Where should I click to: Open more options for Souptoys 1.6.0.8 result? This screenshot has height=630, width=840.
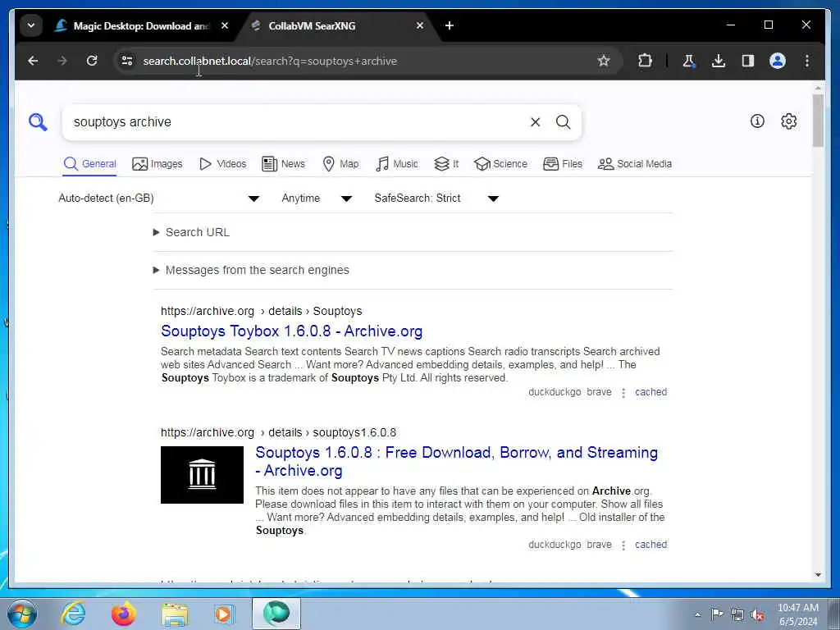623,546
